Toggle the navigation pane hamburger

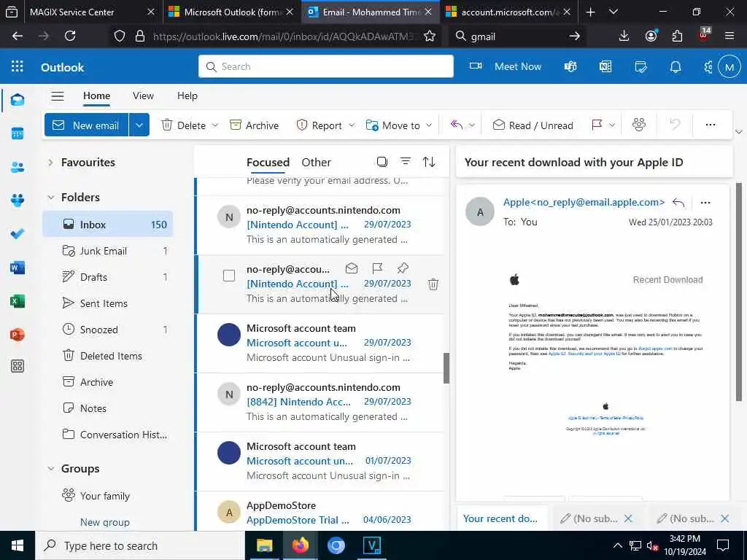(x=58, y=96)
